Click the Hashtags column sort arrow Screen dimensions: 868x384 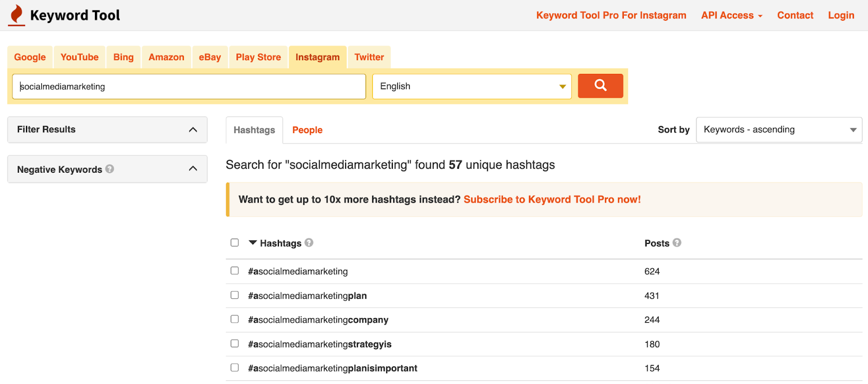[253, 243]
